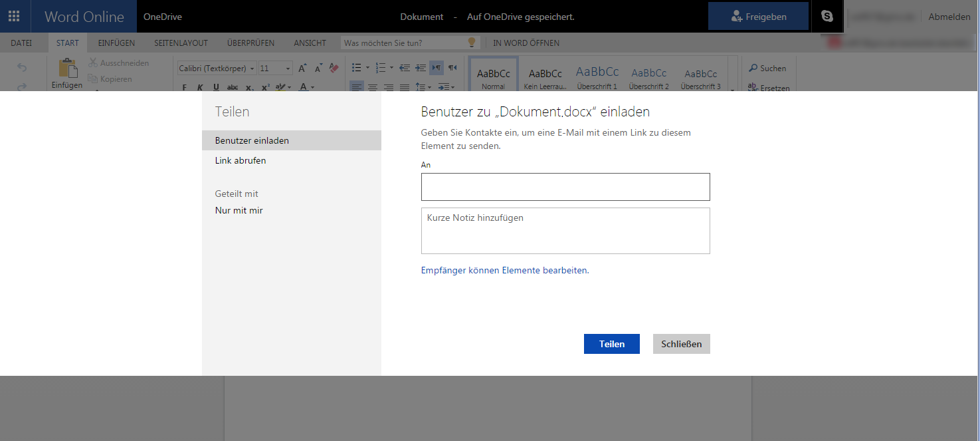Switch to the START ribbon tab
The width and height of the screenshot is (980, 441).
click(68, 43)
